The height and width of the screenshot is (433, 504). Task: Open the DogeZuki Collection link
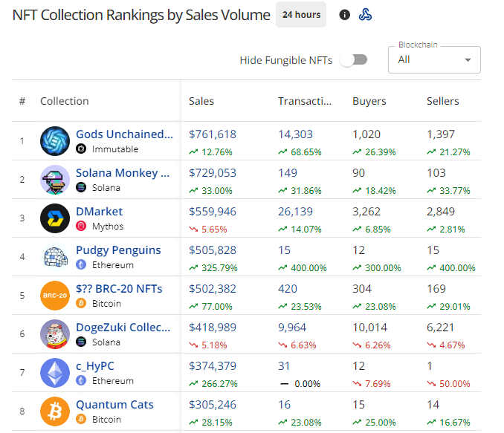click(x=123, y=328)
